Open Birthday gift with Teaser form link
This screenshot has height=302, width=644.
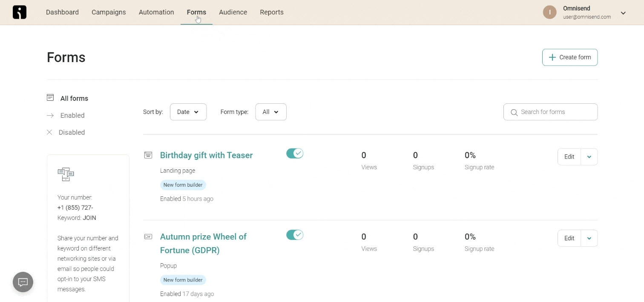206,155
